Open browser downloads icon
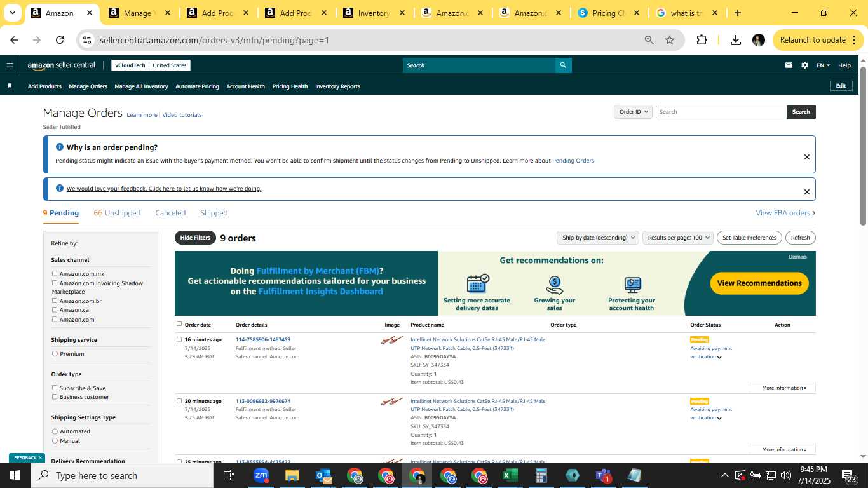 (736, 40)
